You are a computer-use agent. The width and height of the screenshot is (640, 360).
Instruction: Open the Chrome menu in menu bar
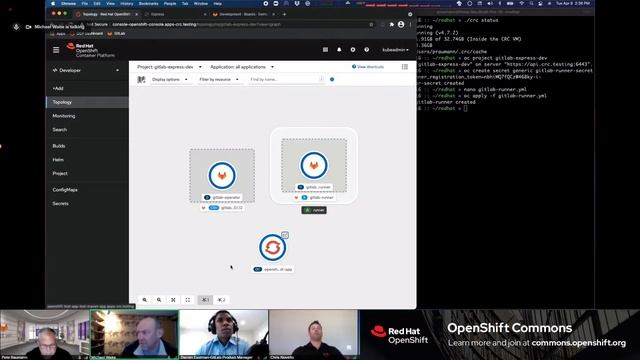click(69, 3)
